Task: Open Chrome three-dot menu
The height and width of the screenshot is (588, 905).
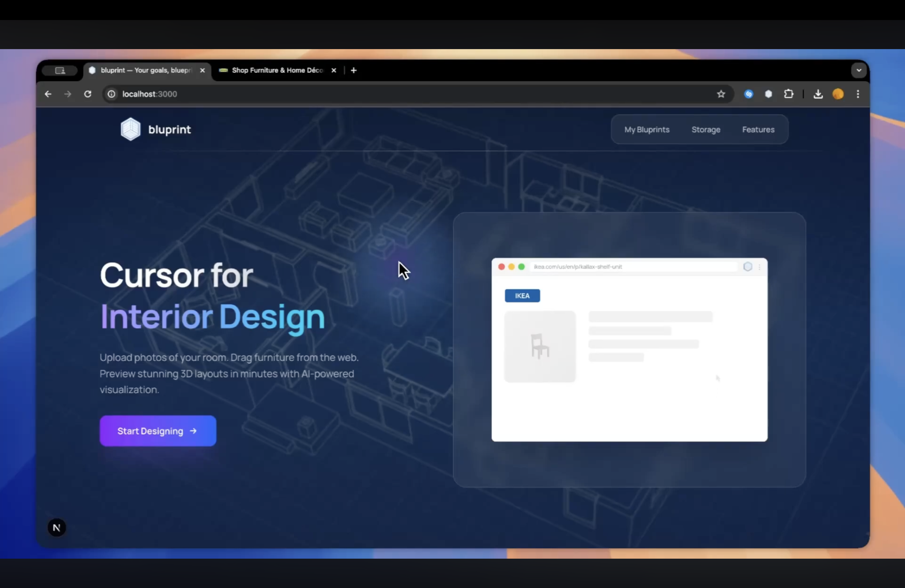Action: pos(858,94)
